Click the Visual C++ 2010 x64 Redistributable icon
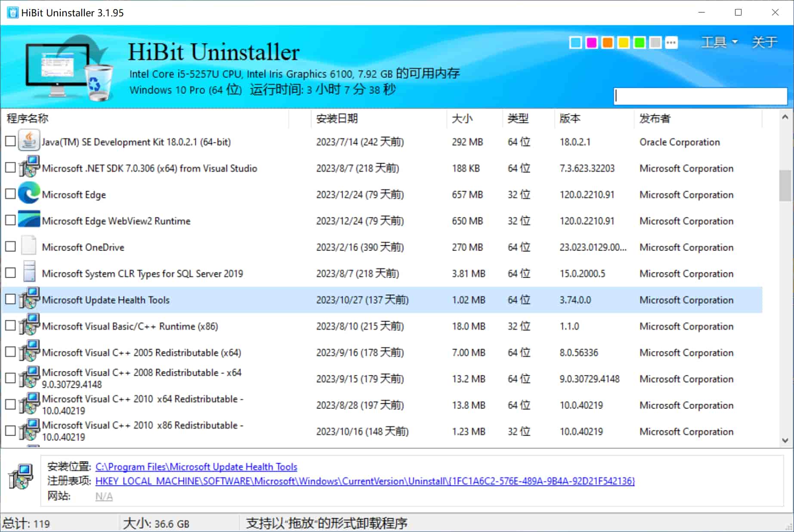The width and height of the screenshot is (794, 532). tap(29, 404)
